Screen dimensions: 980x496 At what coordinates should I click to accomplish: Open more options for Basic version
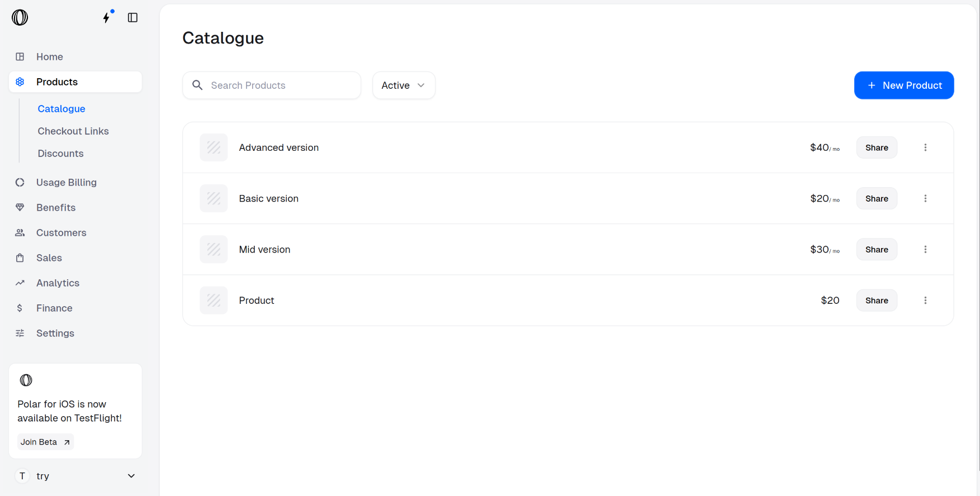[925, 198]
